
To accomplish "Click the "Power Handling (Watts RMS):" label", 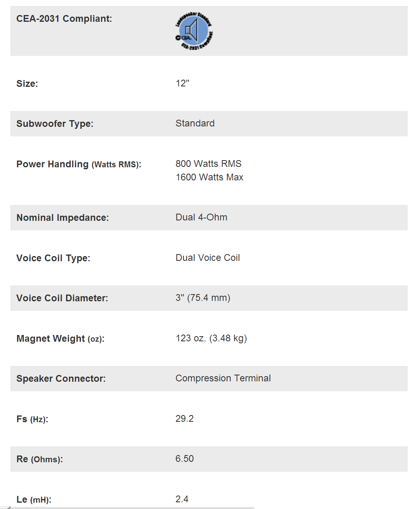I will point(79,164).
